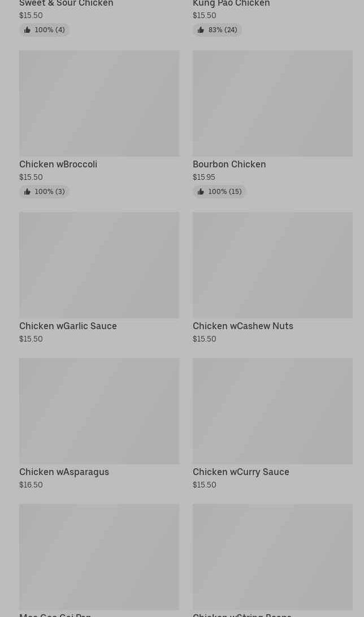Click thumbs-up icon on Sweet & Sour Chicken rating
Image resolution: width=364 pixels, height=617 pixels.
pyautogui.click(x=27, y=30)
